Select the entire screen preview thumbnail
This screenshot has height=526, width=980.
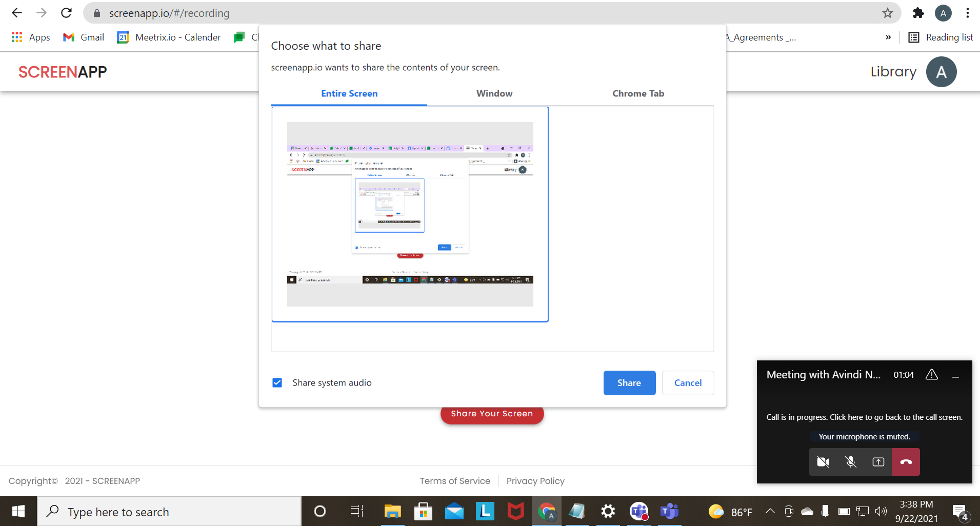click(x=410, y=214)
